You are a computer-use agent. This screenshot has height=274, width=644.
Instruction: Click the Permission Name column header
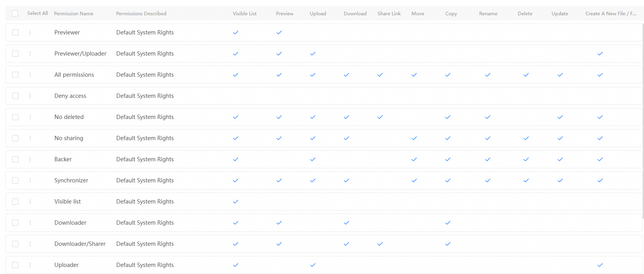pyautogui.click(x=74, y=14)
